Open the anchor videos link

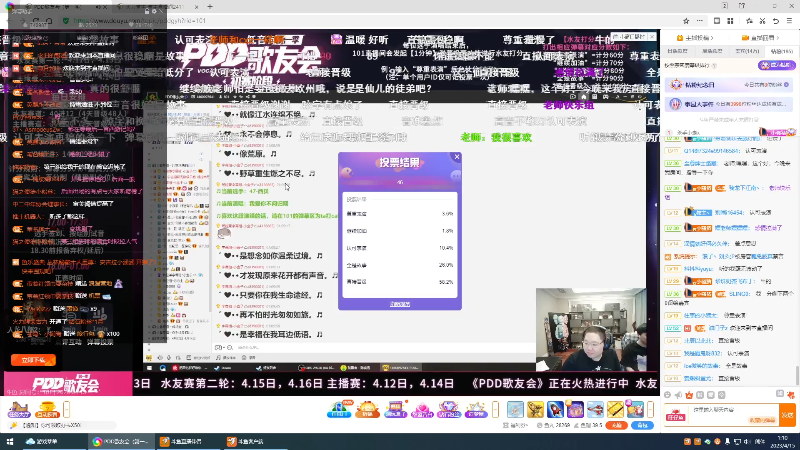coord(694,38)
